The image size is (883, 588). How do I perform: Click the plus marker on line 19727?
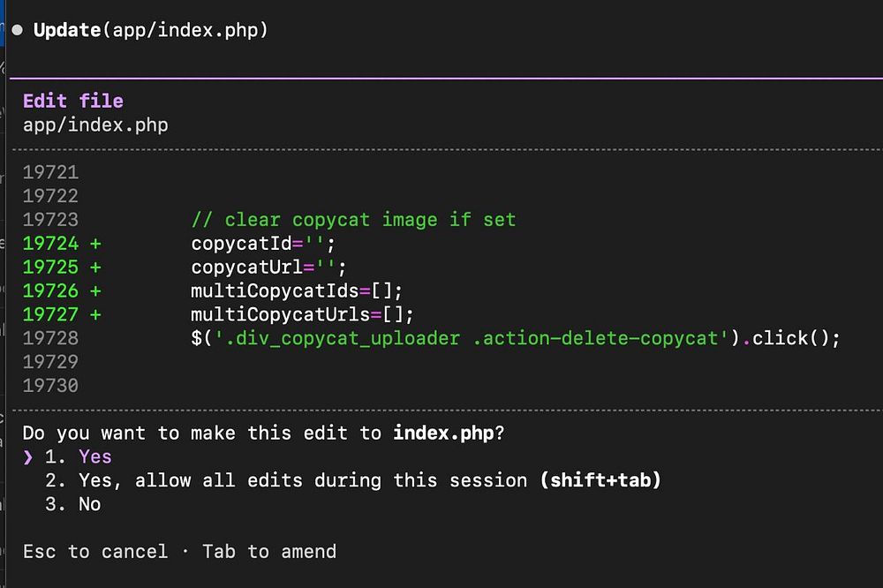pyautogui.click(x=95, y=314)
